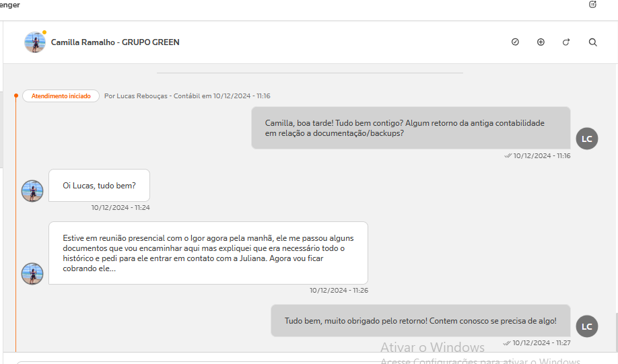
Task: Select the "muito obrigado pelo retorno" message bubble
Action: tap(420, 321)
